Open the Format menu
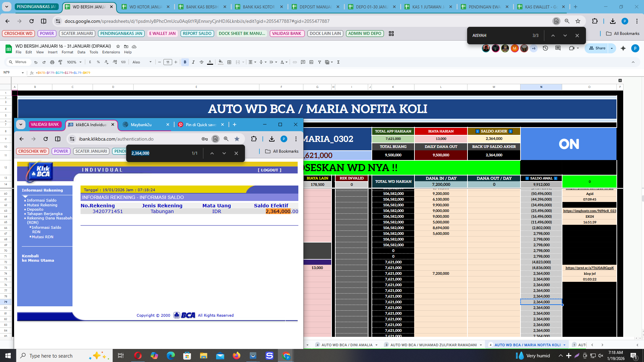This screenshot has width=644, height=362. 67,52
